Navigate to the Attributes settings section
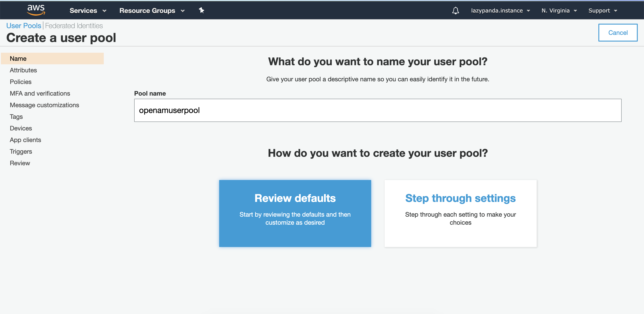644x314 pixels. (x=23, y=70)
